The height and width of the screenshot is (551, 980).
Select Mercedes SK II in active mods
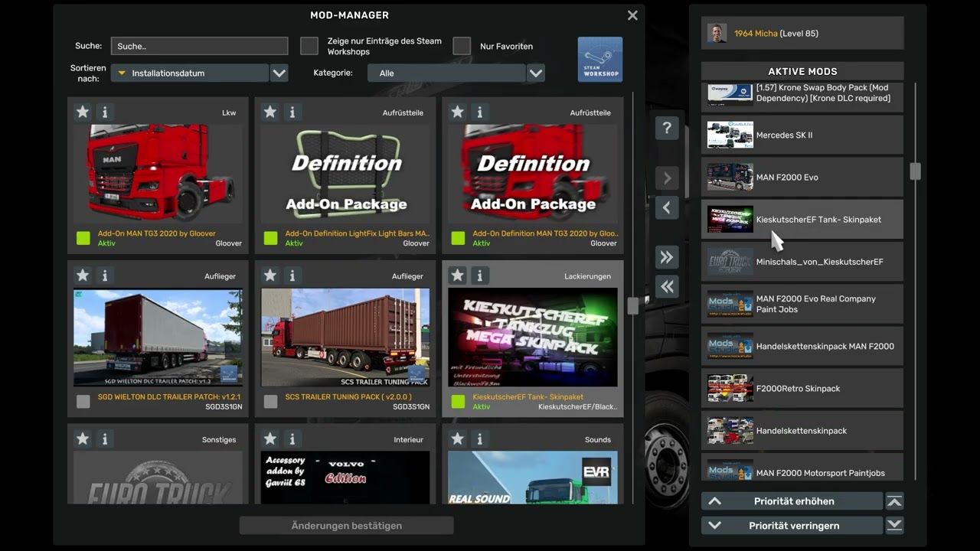click(x=802, y=135)
